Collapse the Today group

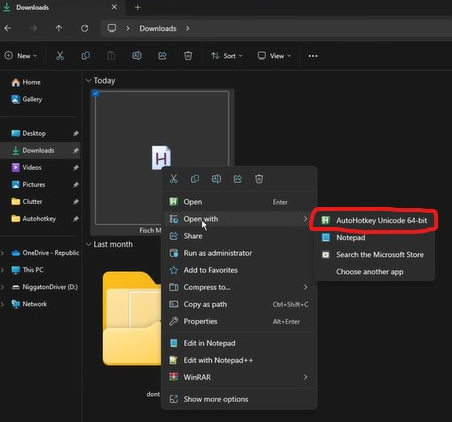[88, 80]
